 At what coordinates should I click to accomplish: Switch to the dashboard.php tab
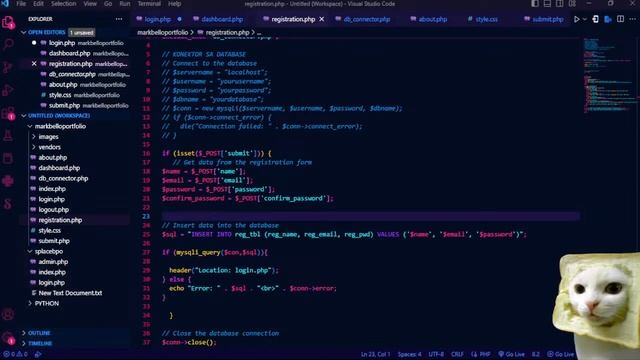click(222, 19)
